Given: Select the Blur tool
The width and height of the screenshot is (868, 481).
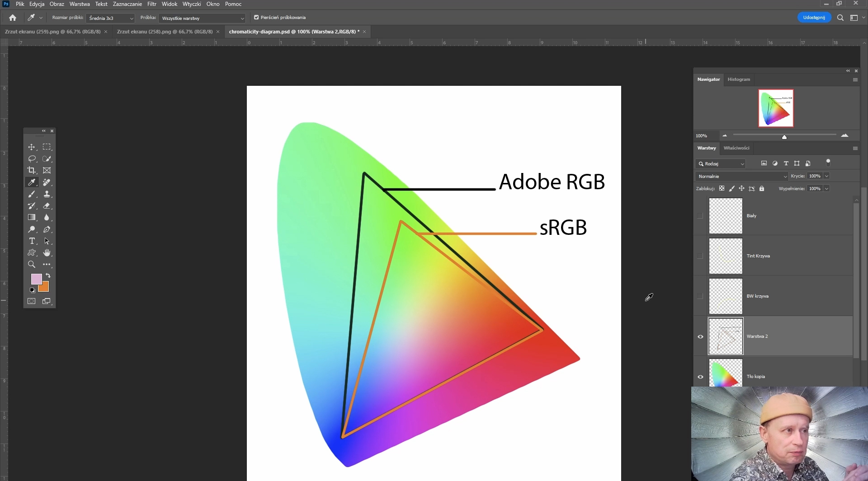Looking at the screenshot, I should 47,218.
